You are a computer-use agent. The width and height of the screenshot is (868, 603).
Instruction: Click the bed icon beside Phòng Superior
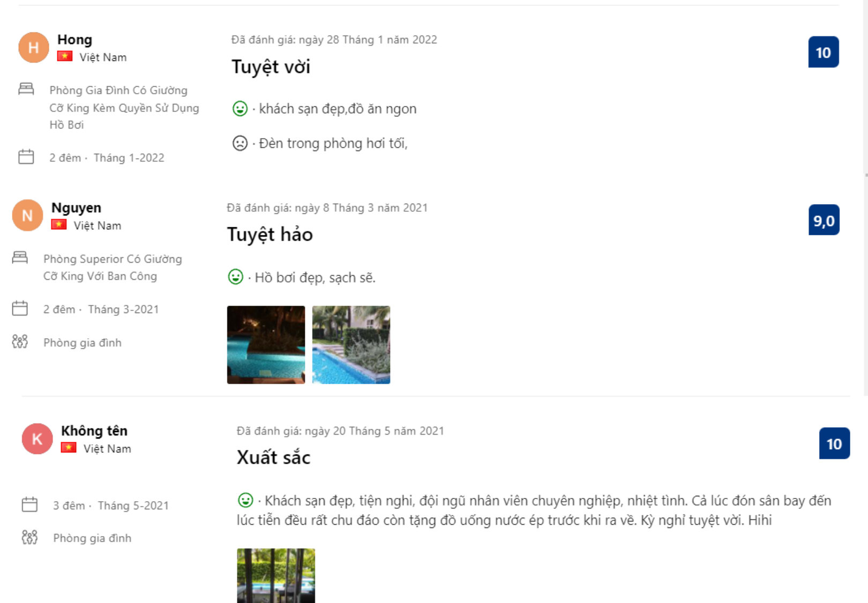(20, 258)
